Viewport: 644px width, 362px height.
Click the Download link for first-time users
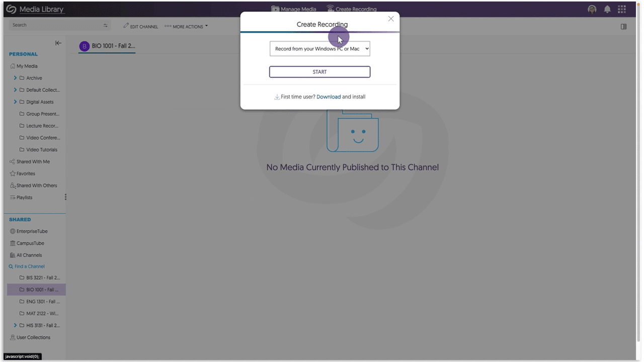click(329, 97)
